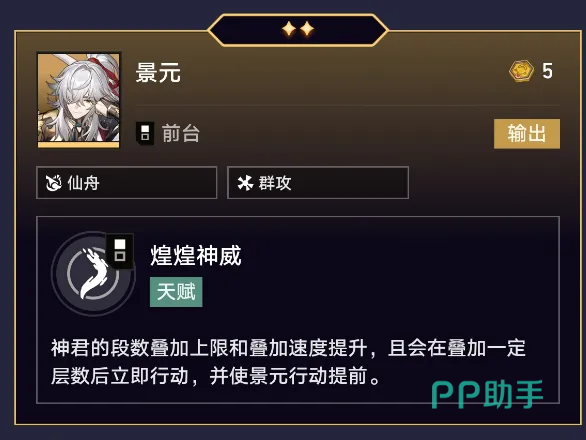Select the 输出 role tag
This screenshot has height=440, width=586.
(527, 133)
